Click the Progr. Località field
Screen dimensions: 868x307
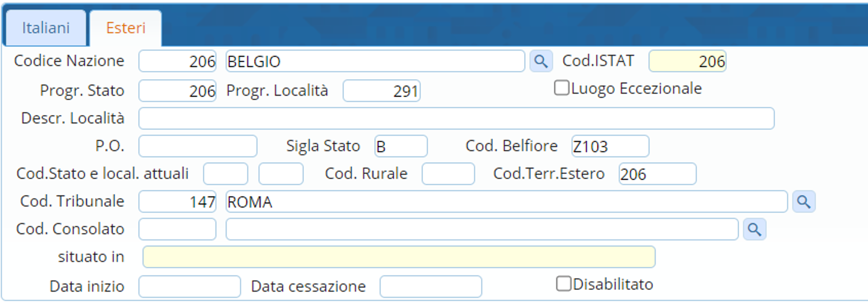[x=381, y=91]
